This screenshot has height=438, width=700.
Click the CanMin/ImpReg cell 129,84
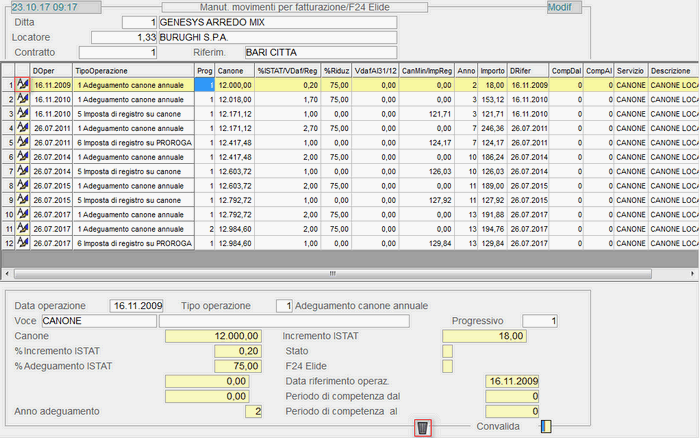(427, 243)
